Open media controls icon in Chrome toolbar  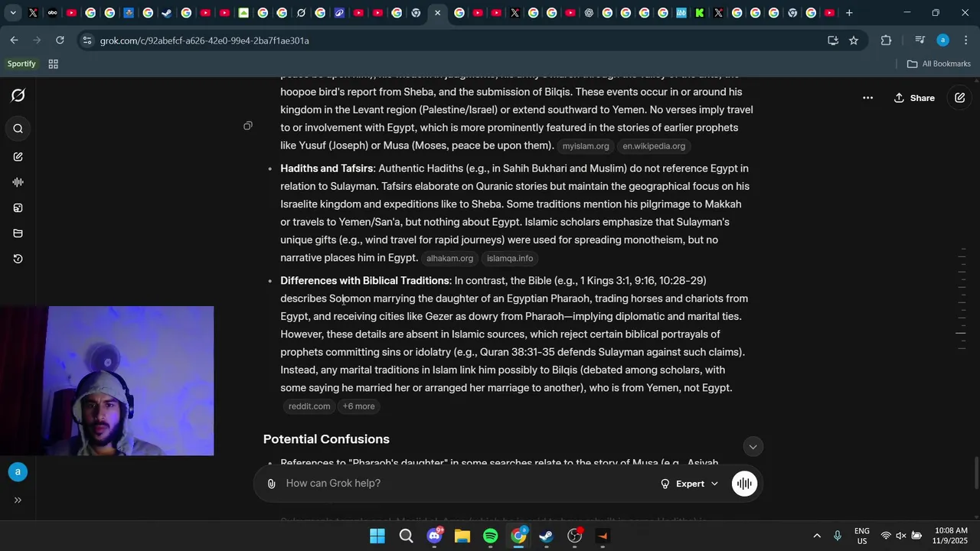point(920,41)
